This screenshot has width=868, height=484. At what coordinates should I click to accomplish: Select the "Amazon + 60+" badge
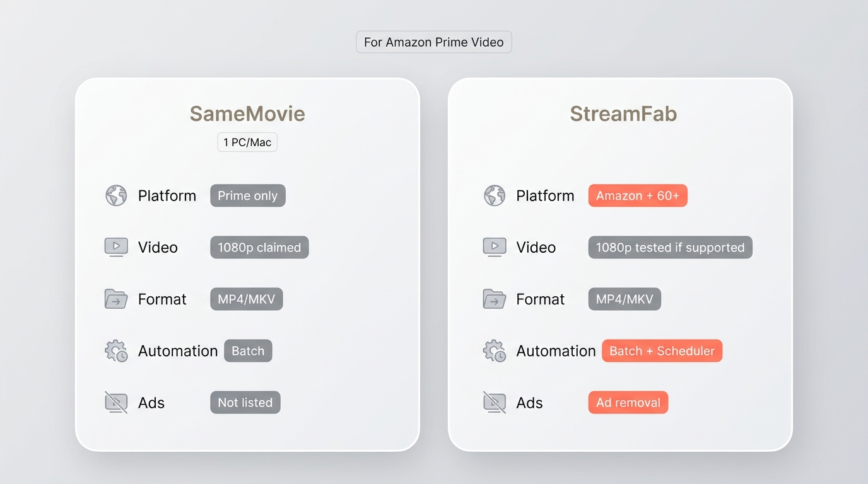pos(638,195)
